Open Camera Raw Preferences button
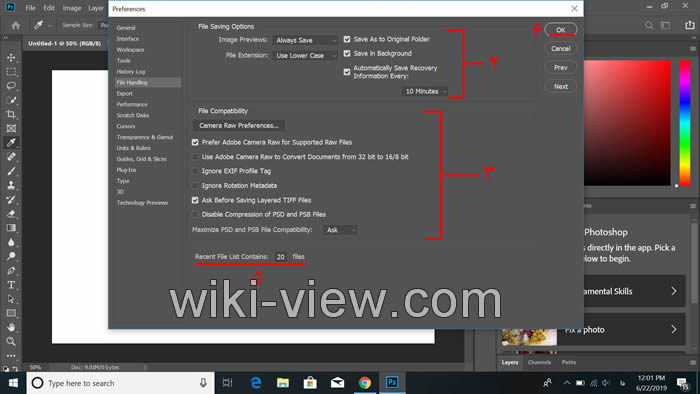The width and height of the screenshot is (700, 394). (x=239, y=125)
